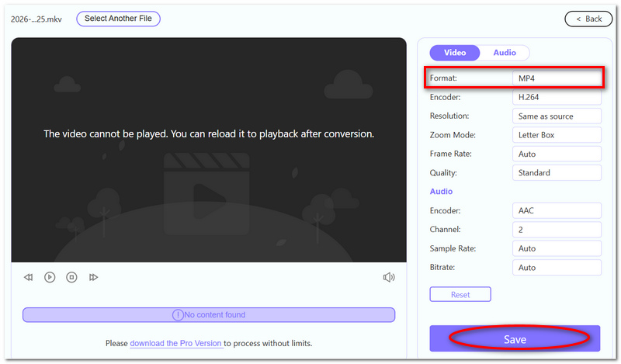Click the Sample Rate: label
This screenshot has height=364, width=621.
point(453,248)
